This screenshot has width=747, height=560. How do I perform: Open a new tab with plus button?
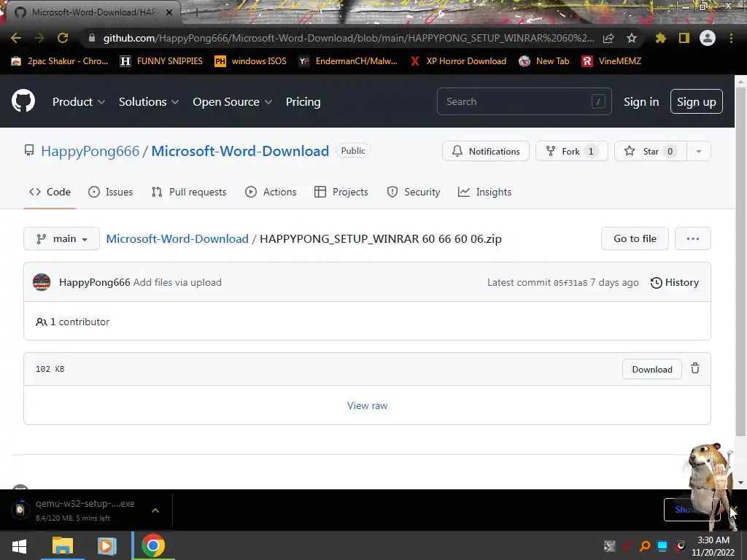coord(196,12)
